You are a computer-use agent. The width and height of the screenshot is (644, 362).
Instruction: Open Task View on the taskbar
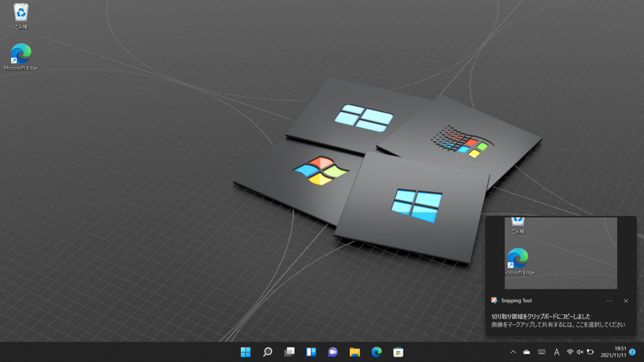[x=289, y=352]
